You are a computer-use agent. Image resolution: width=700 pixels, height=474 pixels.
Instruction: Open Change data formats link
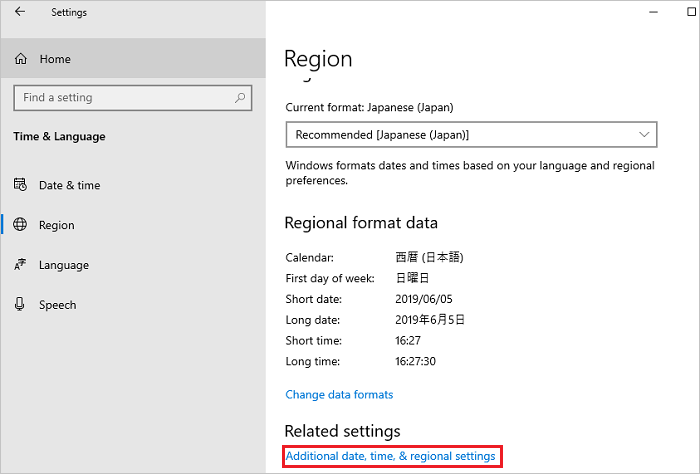tap(339, 395)
